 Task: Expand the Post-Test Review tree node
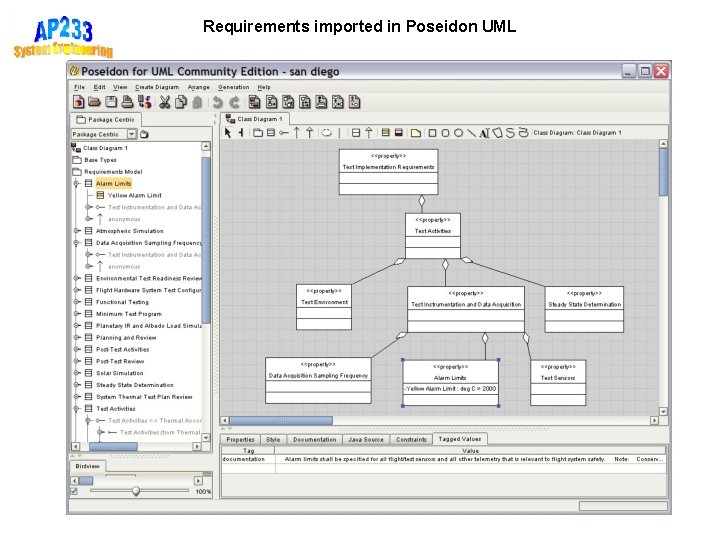click(77, 361)
